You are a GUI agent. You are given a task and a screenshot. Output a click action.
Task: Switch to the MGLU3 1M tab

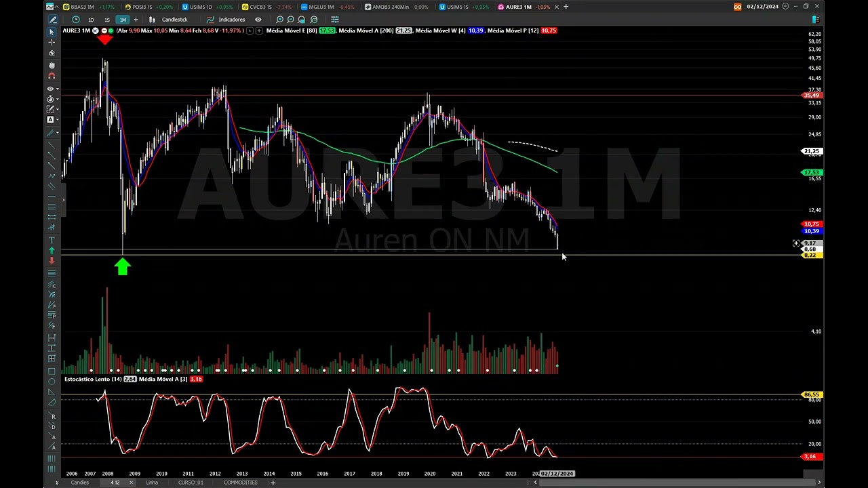[x=328, y=7]
